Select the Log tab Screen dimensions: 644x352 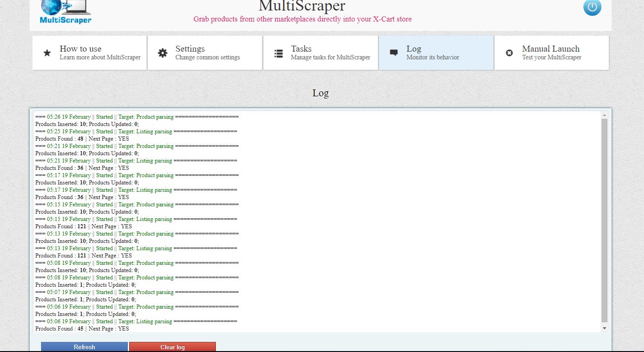436,53
